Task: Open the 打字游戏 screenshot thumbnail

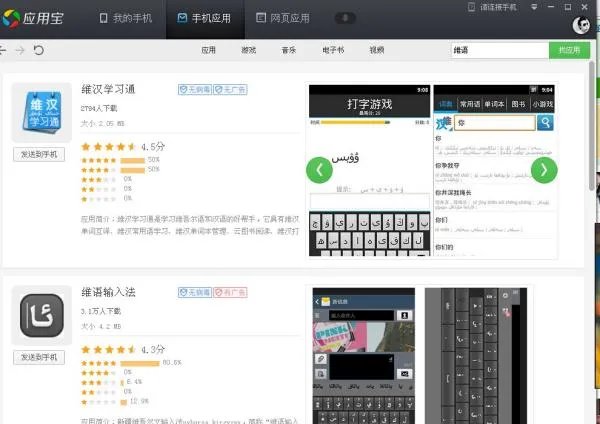Action: pos(370,170)
